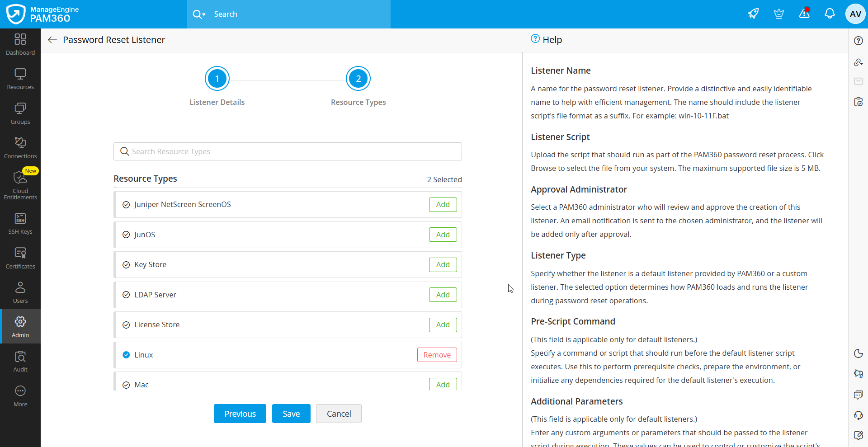Screen dimensions: 868x447
Task: Open the Dashboard sidebar item
Action: 20,45
